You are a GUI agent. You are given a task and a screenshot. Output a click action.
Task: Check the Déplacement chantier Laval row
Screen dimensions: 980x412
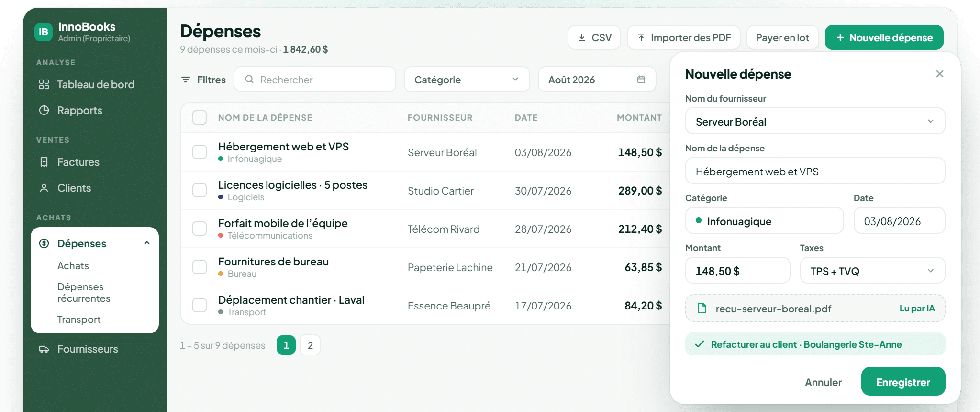[200, 305]
